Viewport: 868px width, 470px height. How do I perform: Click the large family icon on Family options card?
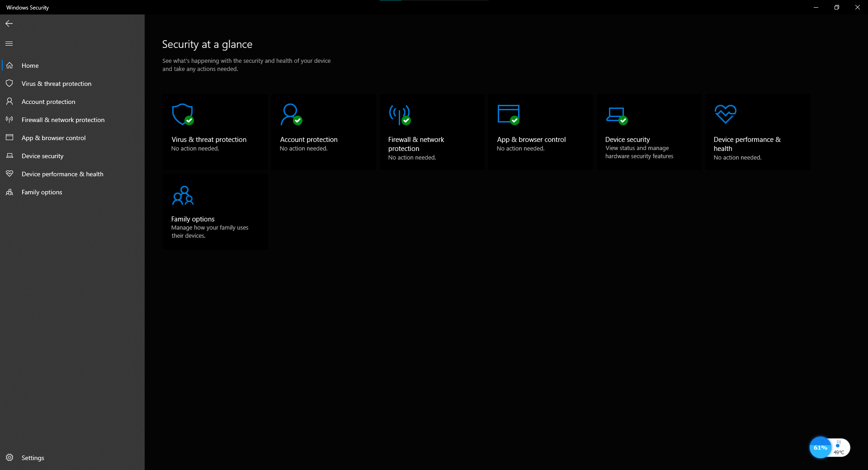[x=183, y=195]
